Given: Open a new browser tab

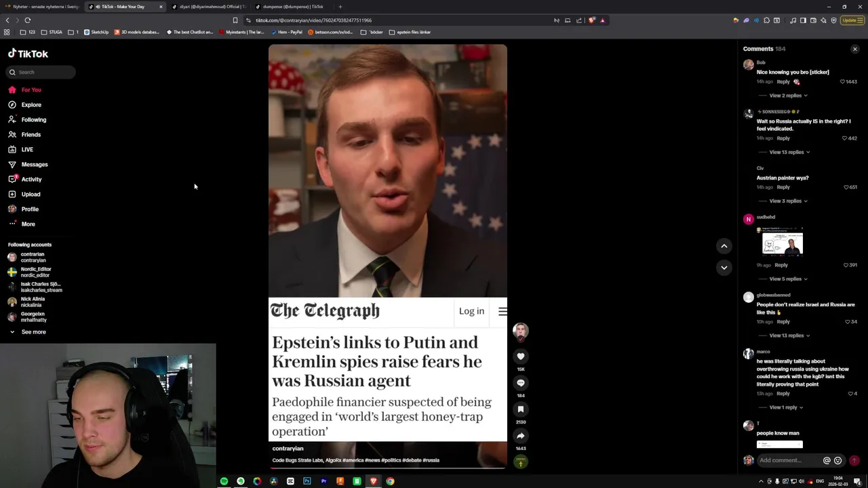Looking at the screenshot, I should pos(340,7).
